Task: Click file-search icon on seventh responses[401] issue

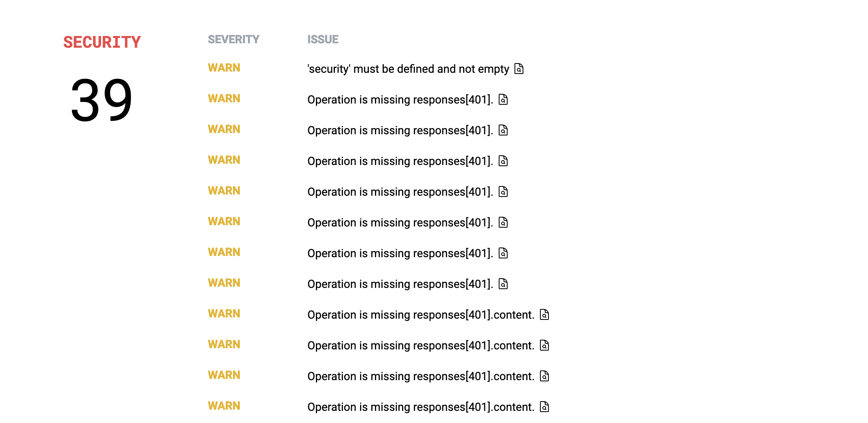Action: click(x=503, y=284)
